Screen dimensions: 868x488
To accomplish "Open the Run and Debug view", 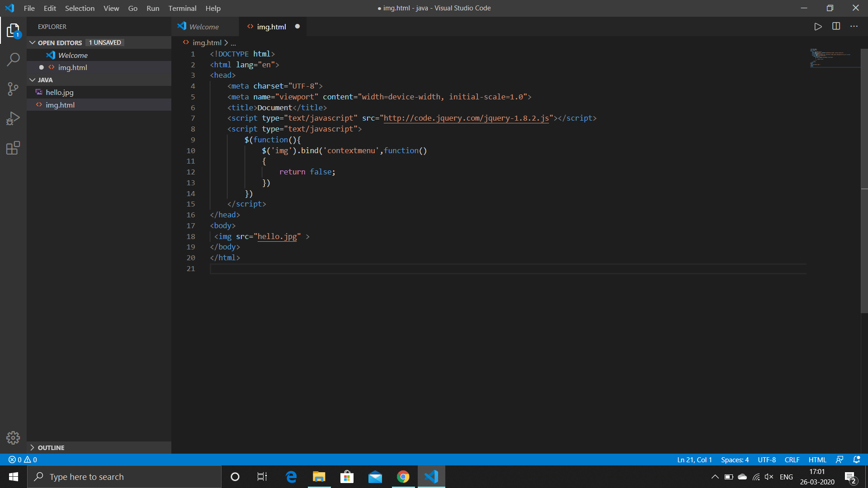I will coord(13,118).
